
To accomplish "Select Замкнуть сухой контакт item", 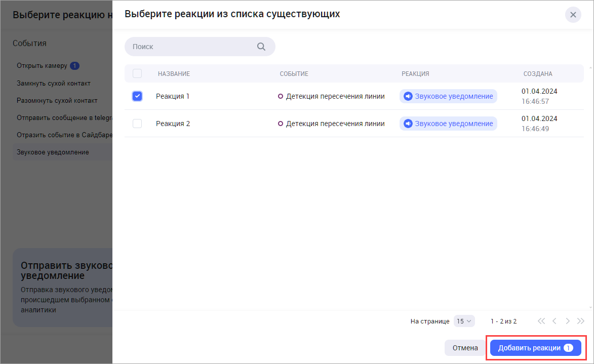I will click(54, 83).
